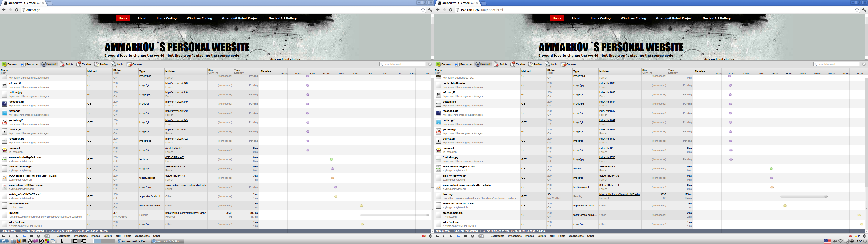Open Audits panel in right DevTools
The height and width of the screenshot is (244, 868).
(552, 64)
